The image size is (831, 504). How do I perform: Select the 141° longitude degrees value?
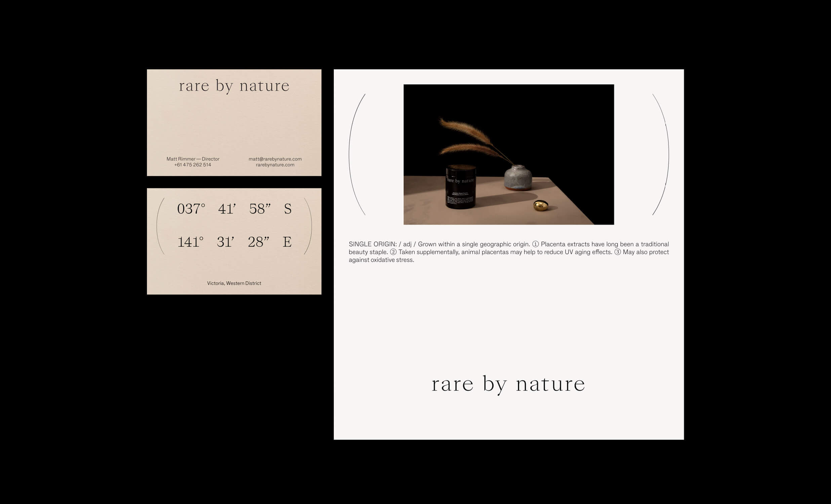191,242
